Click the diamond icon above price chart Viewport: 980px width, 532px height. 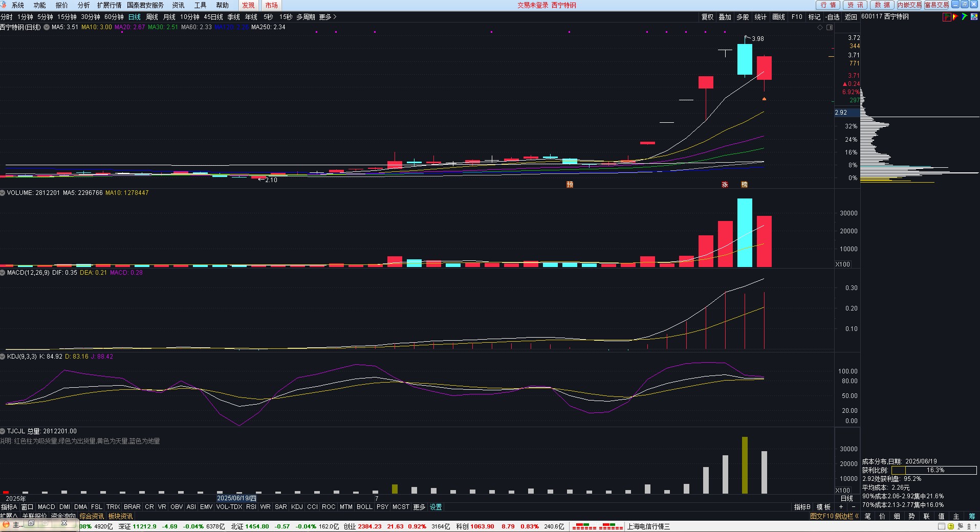820,28
